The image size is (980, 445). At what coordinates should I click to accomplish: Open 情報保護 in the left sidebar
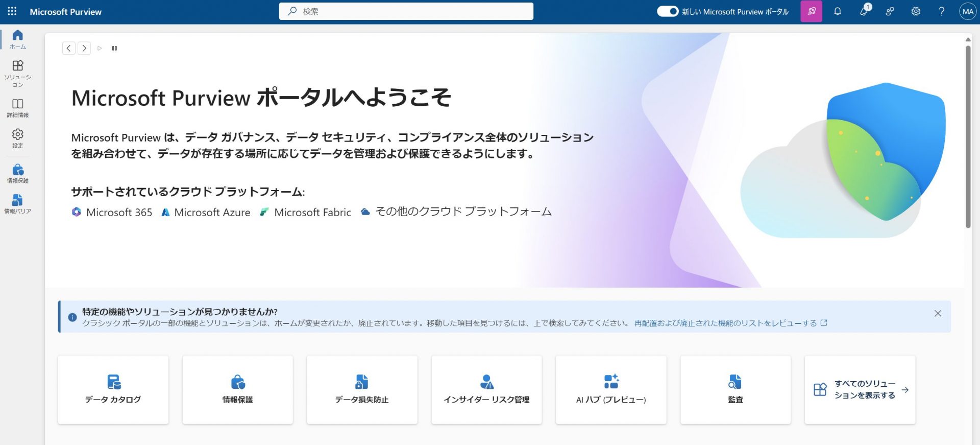click(18, 173)
